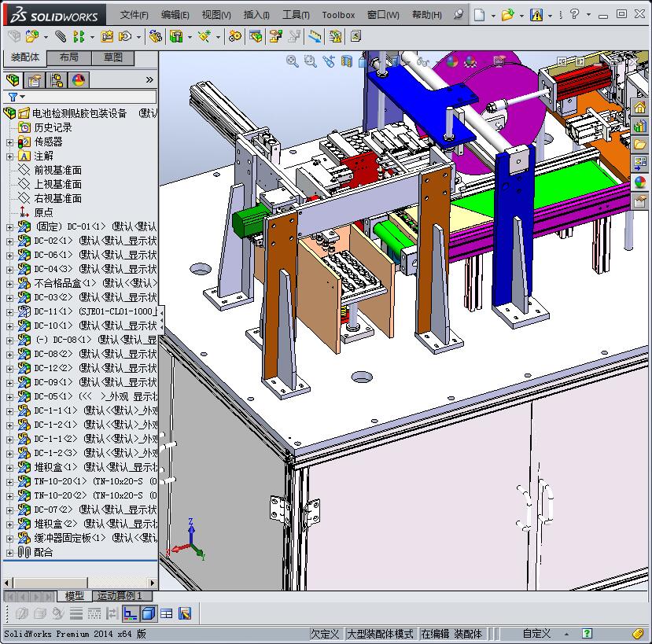Viewport: 652px width, 644px height.
Task: Open the FeatureManager design tree tab
Action: click(13, 80)
